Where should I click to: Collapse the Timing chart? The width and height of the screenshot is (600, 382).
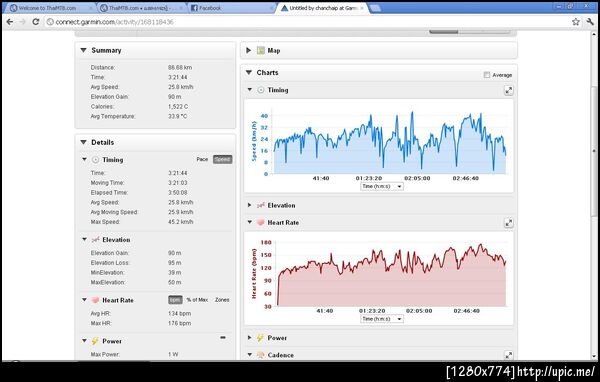point(250,90)
